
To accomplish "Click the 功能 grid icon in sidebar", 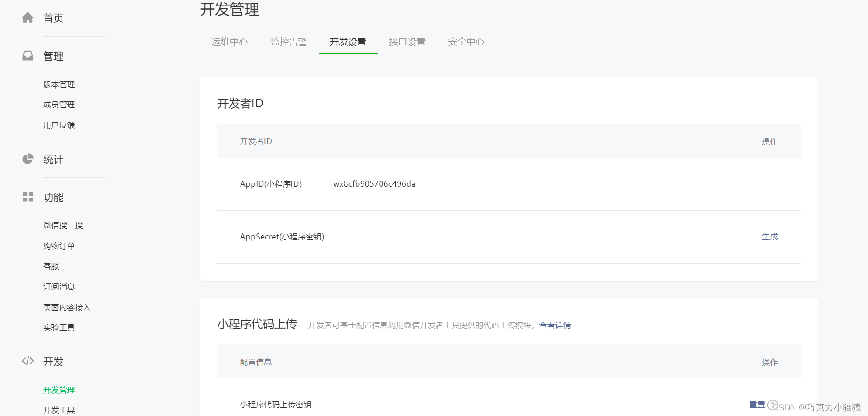I will (x=28, y=197).
